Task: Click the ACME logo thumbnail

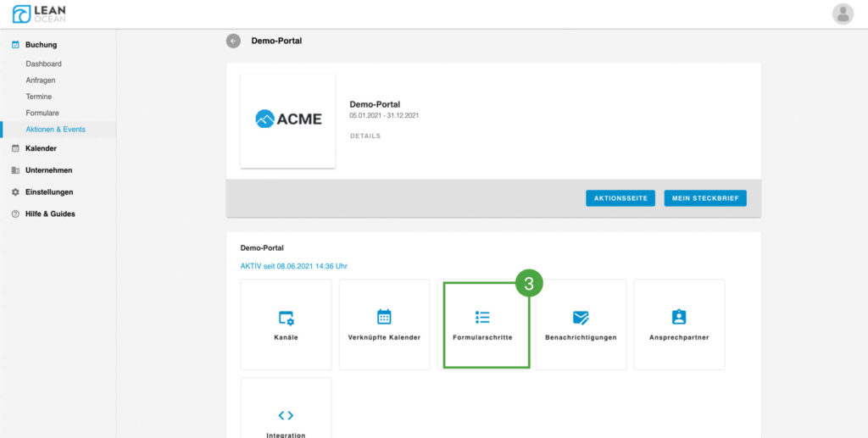Action: click(x=288, y=119)
